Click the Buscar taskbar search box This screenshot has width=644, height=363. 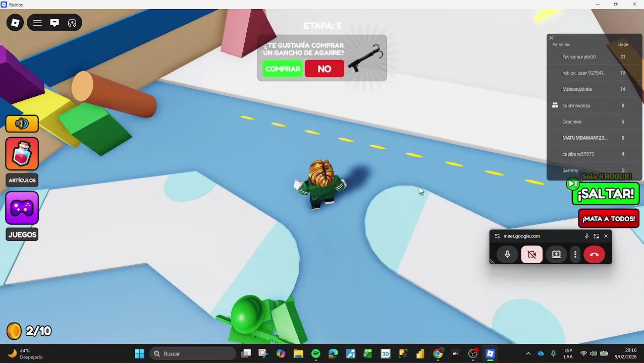click(192, 353)
